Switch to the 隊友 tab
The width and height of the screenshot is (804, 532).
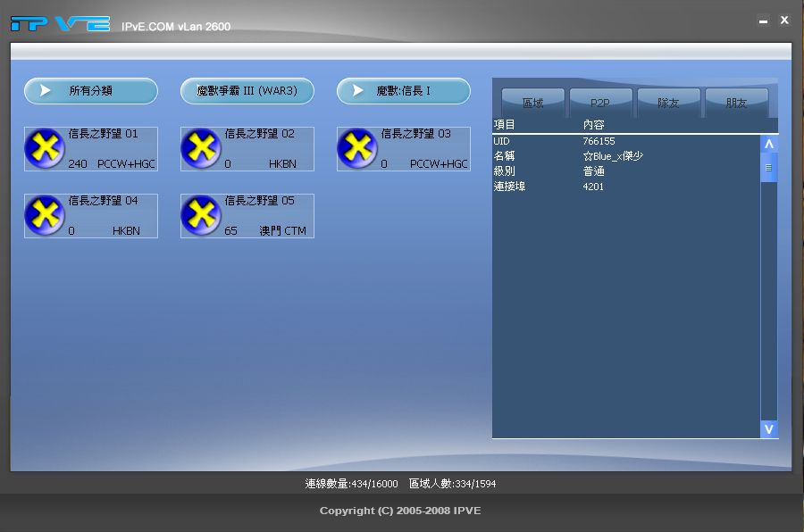pos(668,103)
